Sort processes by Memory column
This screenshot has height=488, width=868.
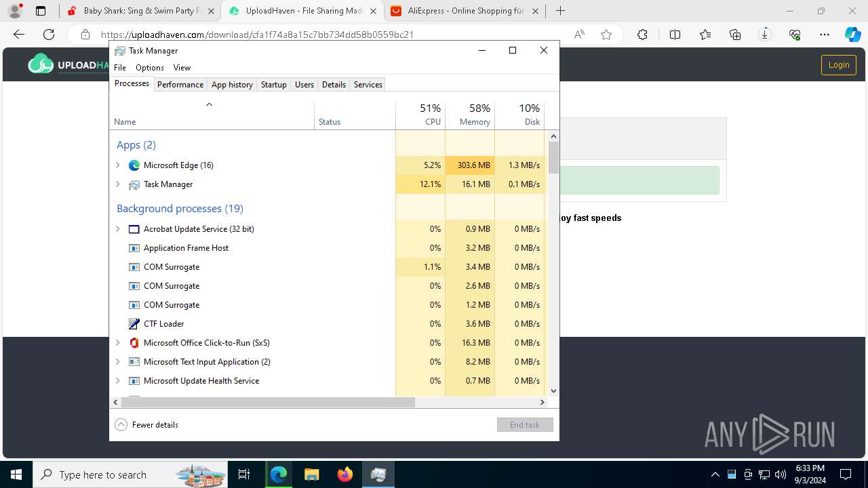tap(470, 115)
